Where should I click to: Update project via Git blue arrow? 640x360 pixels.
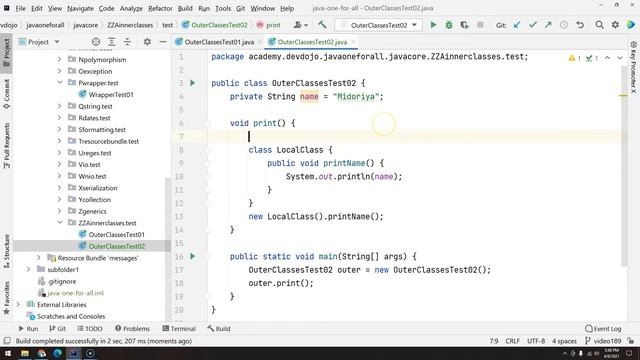(517, 25)
